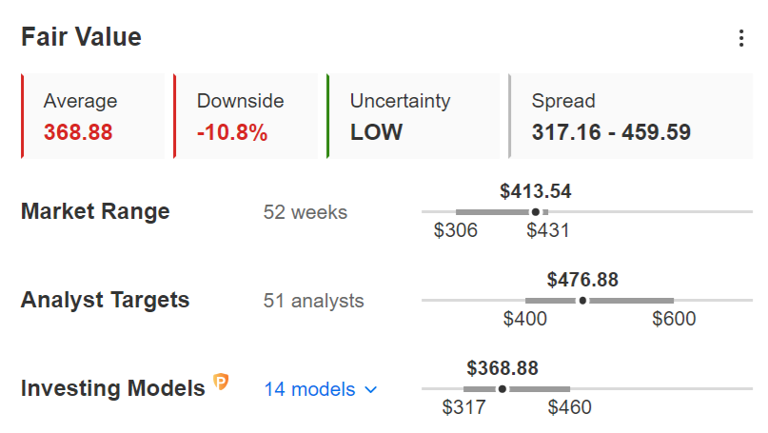
Task: Click the chevron beside 14 models
Action: click(x=372, y=390)
